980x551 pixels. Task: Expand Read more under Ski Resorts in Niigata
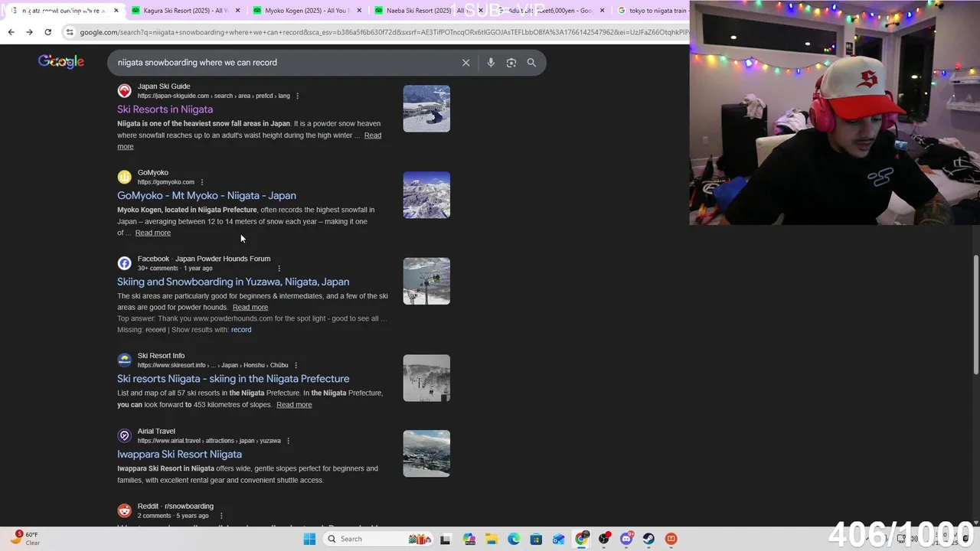click(x=372, y=135)
